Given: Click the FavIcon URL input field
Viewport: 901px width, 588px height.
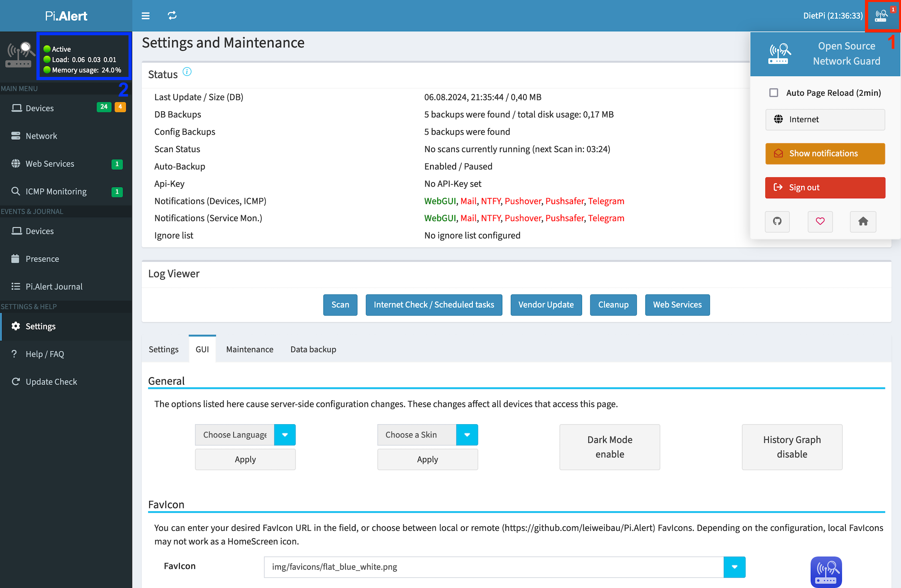Looking at the screenshot, I should (493, 567).
